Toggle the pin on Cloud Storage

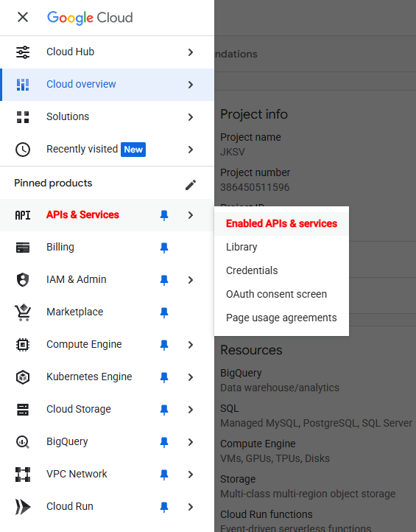coord(164,410)
